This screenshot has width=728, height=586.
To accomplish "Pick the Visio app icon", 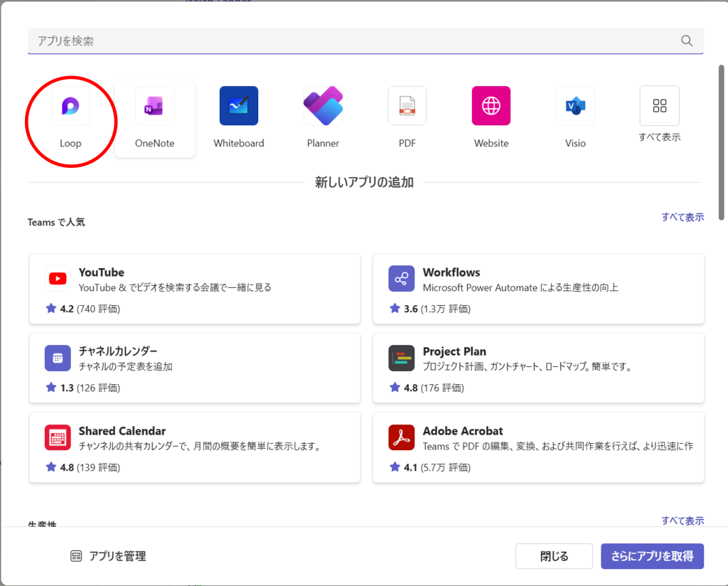I will tap(575, 107).
